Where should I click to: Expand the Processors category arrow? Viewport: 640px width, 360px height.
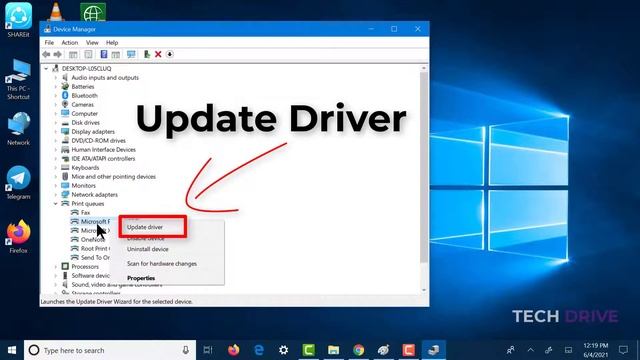[x=56, y=267]
